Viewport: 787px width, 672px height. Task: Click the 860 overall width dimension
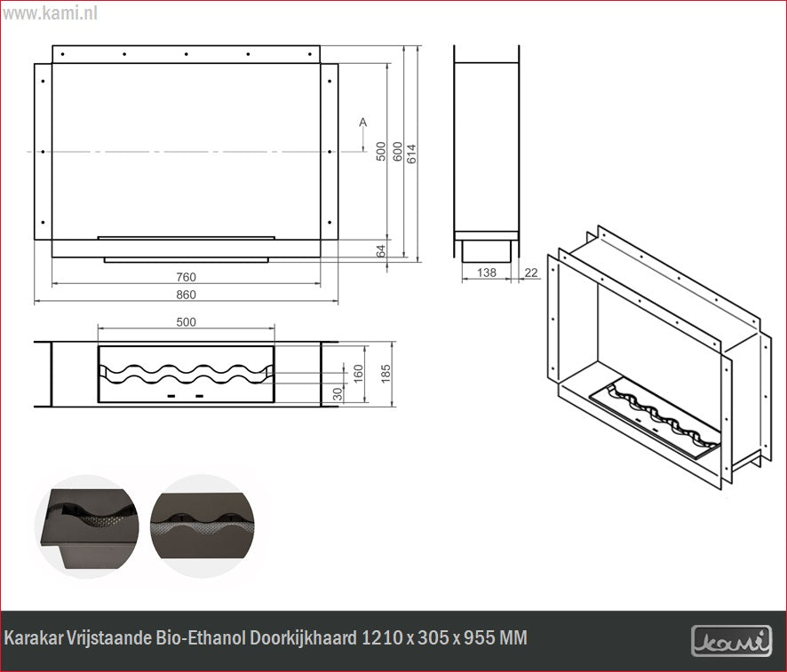coord(186,295)
